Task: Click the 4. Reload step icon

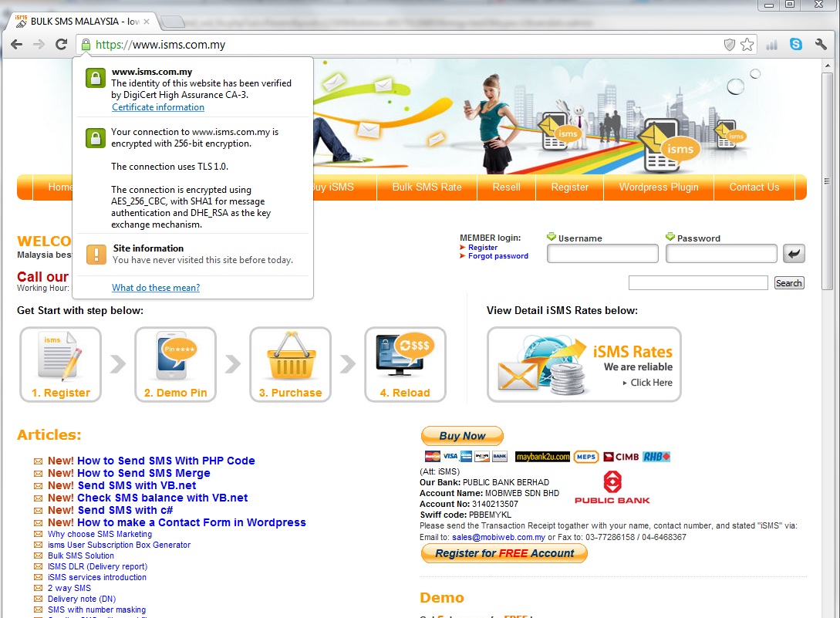Action: click(x=405, y=364)
